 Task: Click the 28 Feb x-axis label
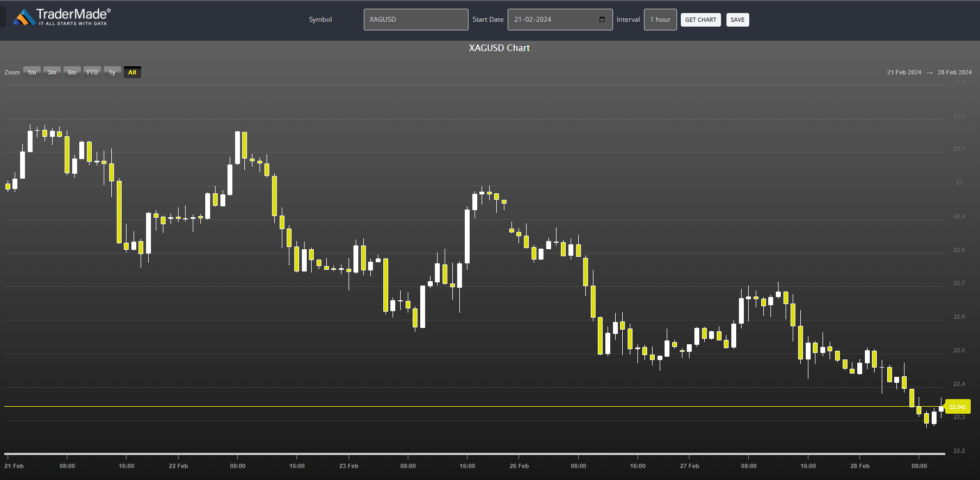[860, 466]
